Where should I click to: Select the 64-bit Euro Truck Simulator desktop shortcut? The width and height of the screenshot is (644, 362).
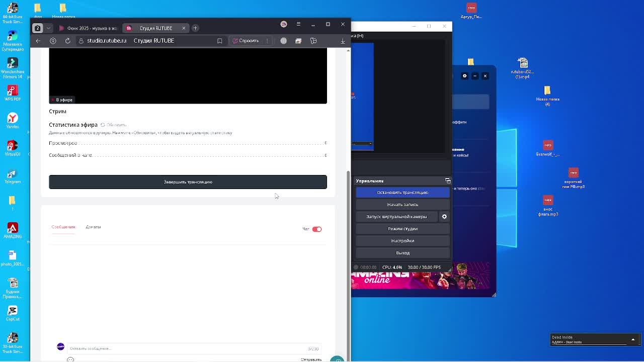(13, 14)
